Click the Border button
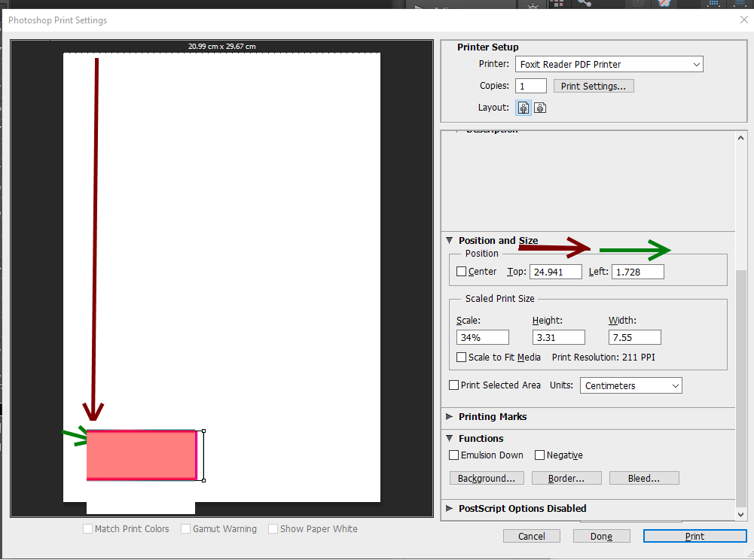The image size is (754, 560). click(566, 478)
